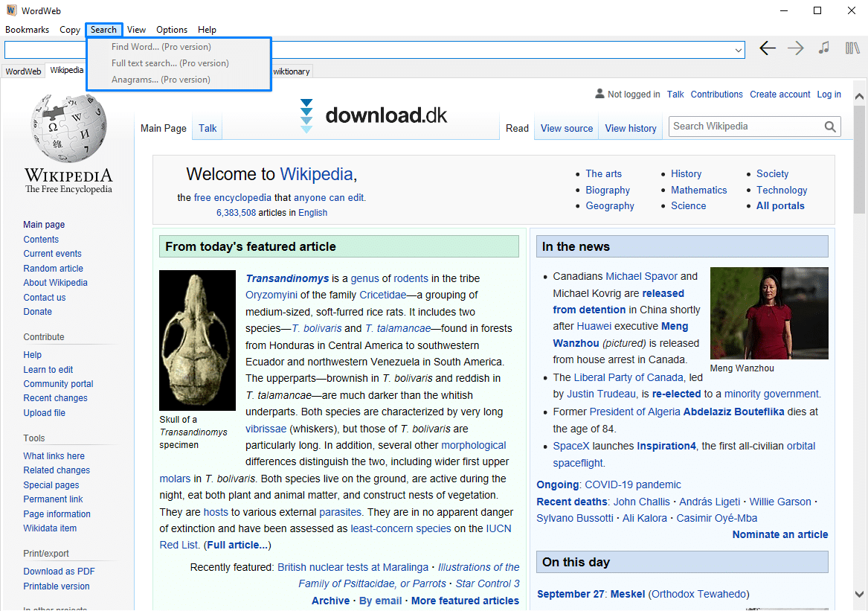Screen dimensions: 868x611
Task: Open the Talk page tab
Action: (x=208, y=129)
